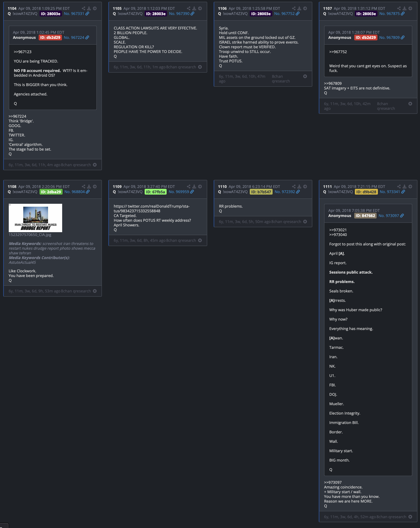This screenshot has height=528, width=420.
Task: Click the twitter.com/realDonaldTrump URL text
Action: coord(152,208)
